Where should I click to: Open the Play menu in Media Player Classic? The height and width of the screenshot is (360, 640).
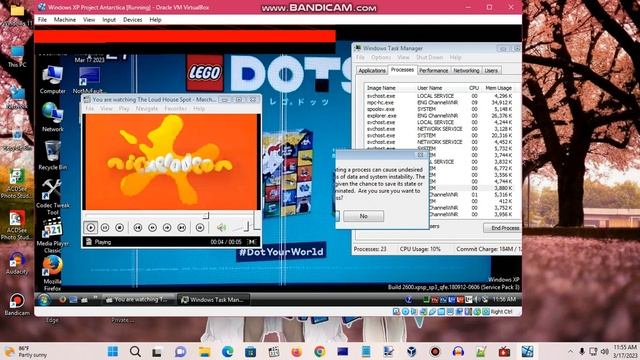point(124,109)
